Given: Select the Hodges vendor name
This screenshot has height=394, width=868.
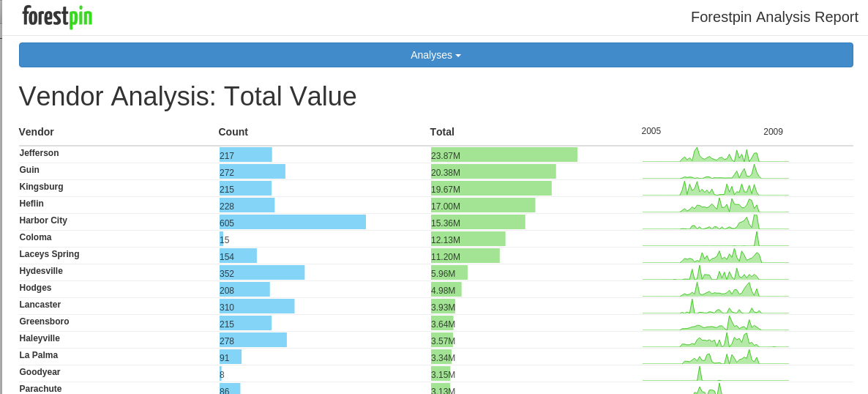Looking at the screenshot, I should click(x=35, y=288).
